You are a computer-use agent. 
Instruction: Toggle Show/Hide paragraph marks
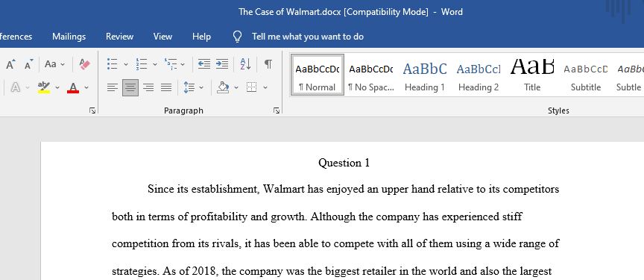pyautogui.click(x=268, y=64)
